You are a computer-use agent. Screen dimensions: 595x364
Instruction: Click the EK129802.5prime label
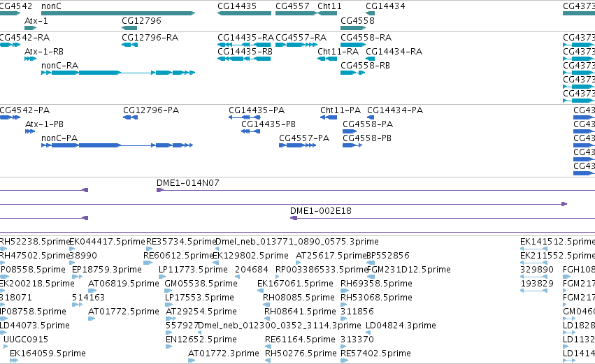tap(250, 256)
